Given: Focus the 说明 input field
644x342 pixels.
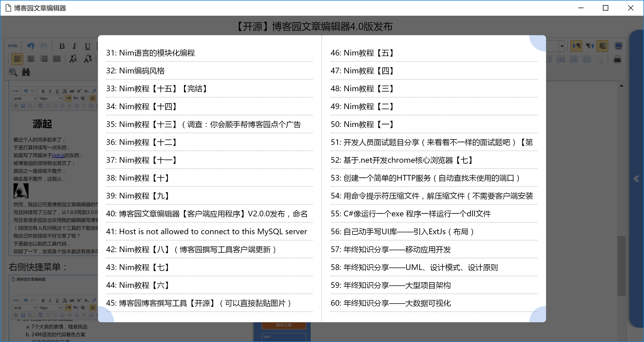Looking at the screenshot, I should pyautogui.click(x=284, y=337).
